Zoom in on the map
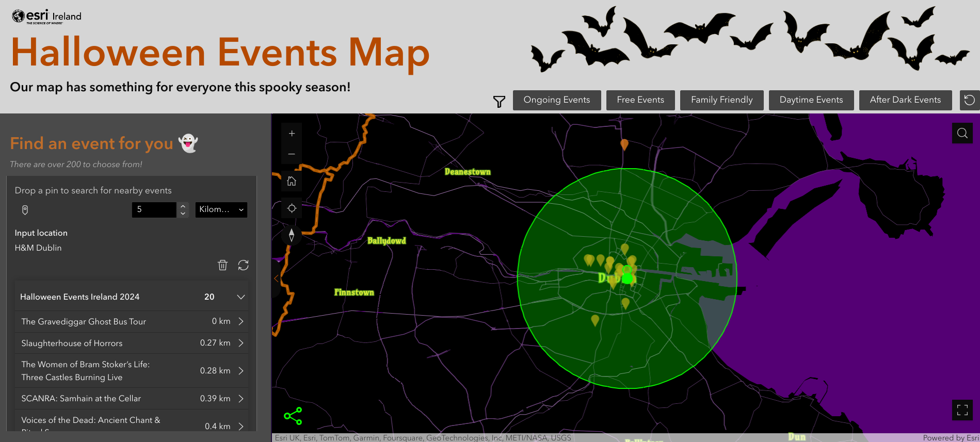The height and width of the screenshot is (442, 980). point(292,134)
